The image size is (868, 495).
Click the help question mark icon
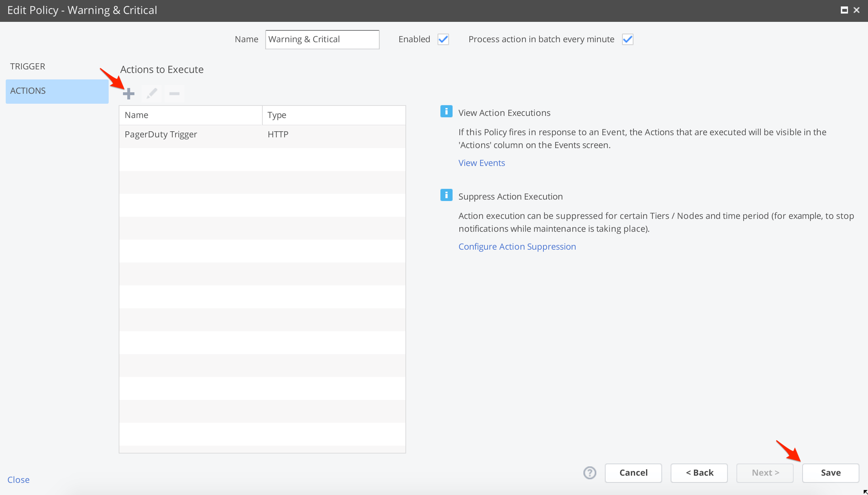point(590,473)
